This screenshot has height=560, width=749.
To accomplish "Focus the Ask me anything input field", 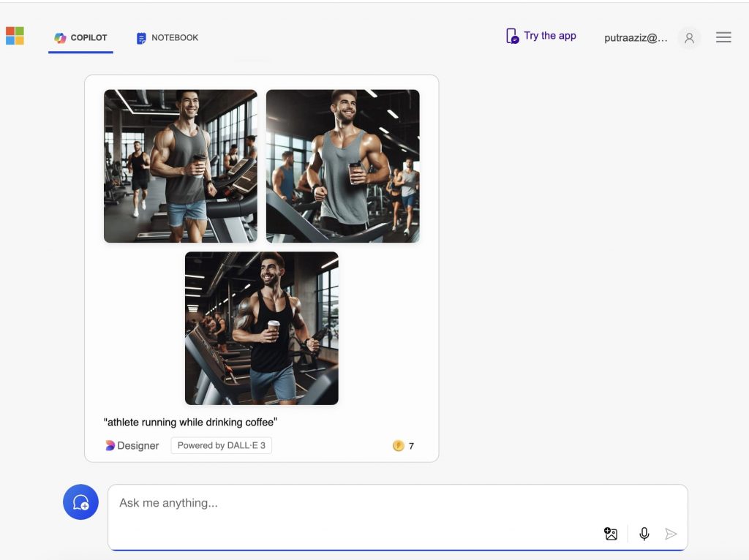I will 397,517.
